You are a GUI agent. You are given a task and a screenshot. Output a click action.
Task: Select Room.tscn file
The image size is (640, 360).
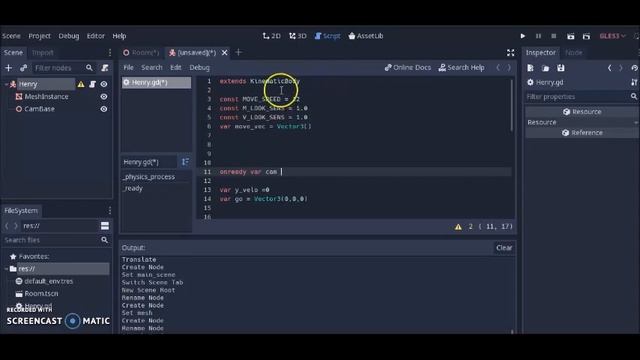pyautogui.click(x=37, y=293)
